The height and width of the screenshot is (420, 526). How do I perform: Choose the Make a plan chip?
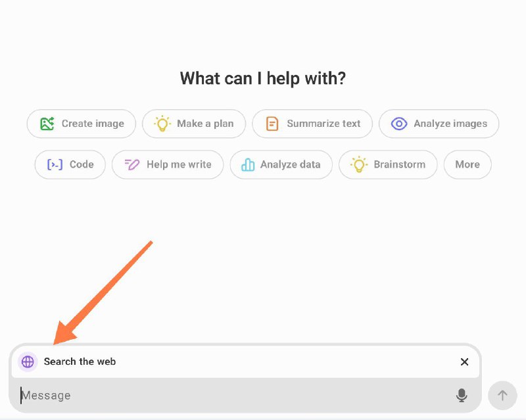pos(194,124)
